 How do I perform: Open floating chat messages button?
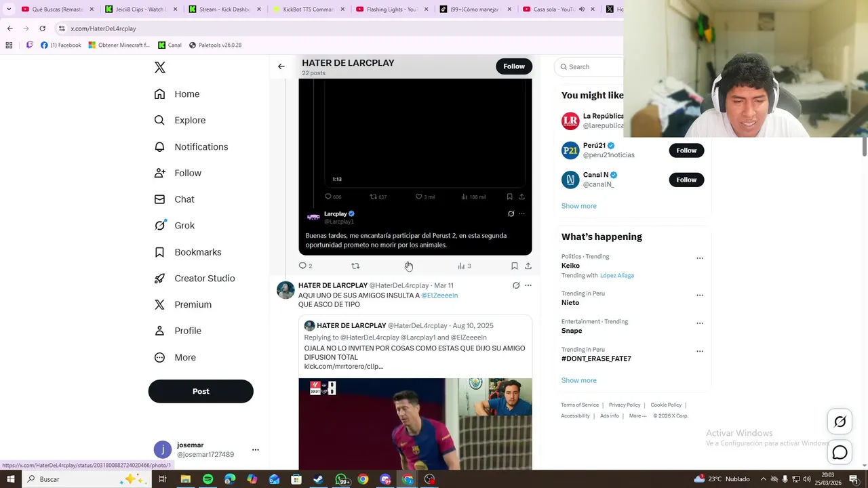pos(840,453)
